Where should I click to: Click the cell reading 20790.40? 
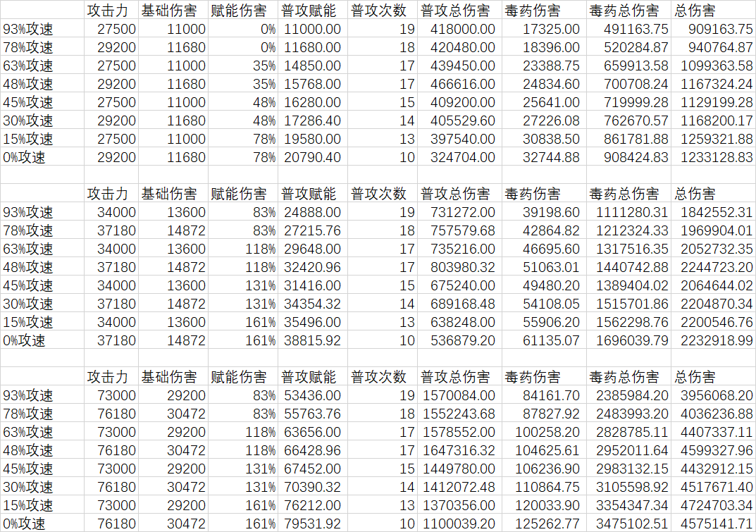click(x=312, y=157)
